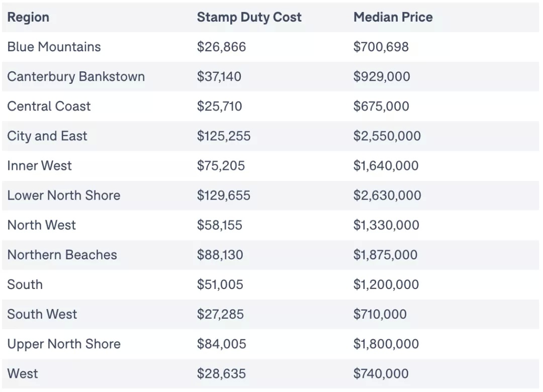The width and height of the screenshot is (543, 392).
Task: Select the City and East cell
Action: click(x=47, y=136)
